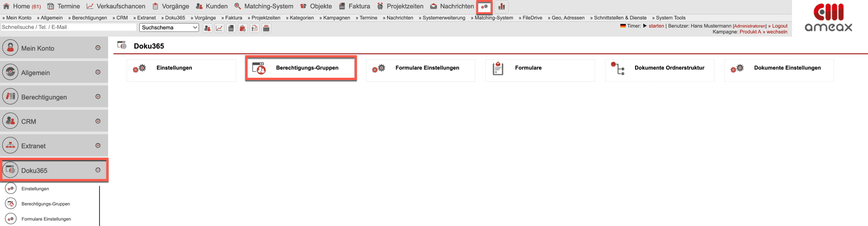Click the Logout link

click(x=779, y=26)
